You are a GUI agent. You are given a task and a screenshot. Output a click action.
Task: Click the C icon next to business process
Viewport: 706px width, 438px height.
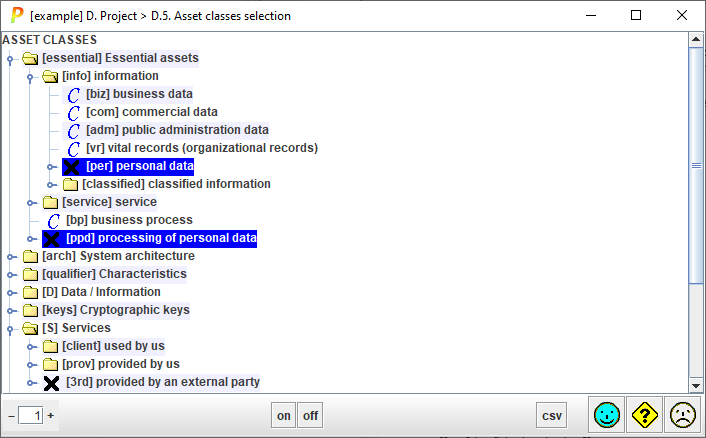[53, 220]
